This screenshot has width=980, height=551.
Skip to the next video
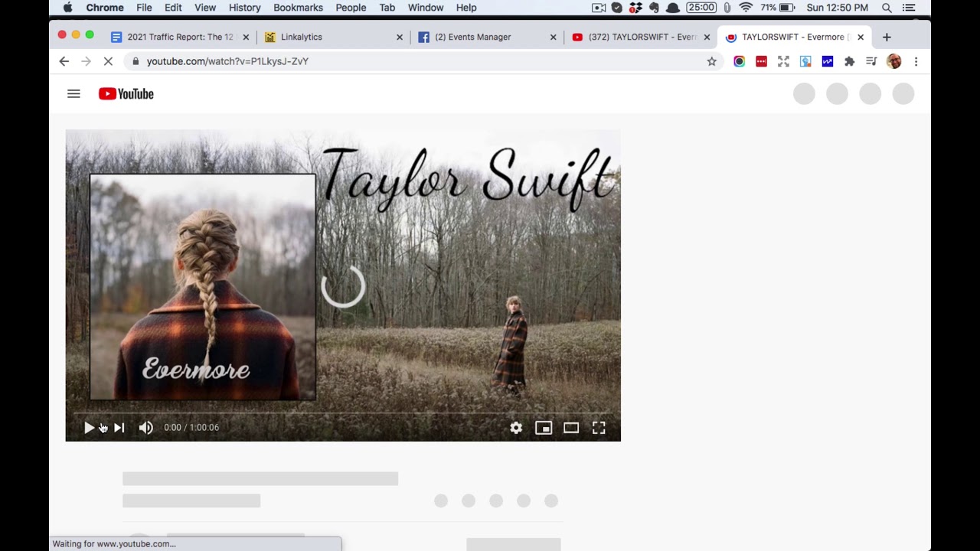pyautogui.click(x=119, y=428)
